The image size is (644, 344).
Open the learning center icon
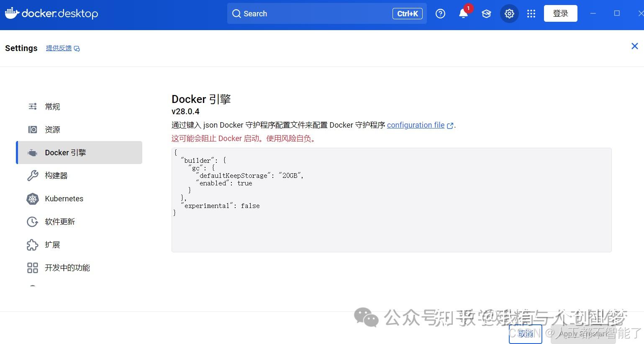[486, 13]
